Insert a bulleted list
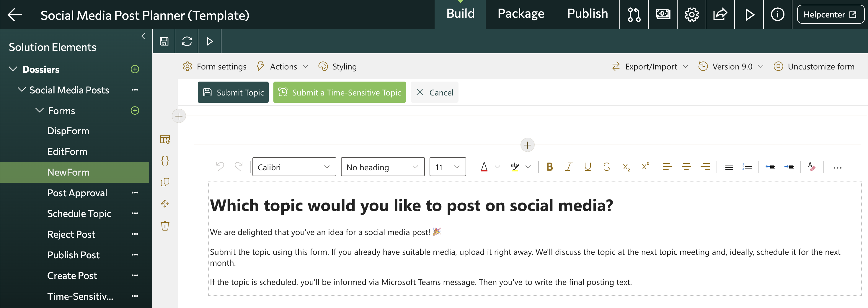868x308 pixels. (x=729, y=167)
